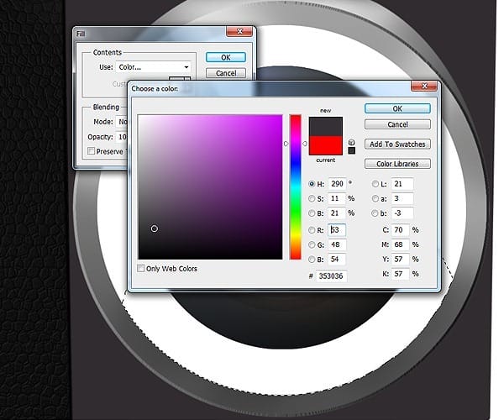Screen dimensions: 504x420
Task: Click OK in the color picker dialog
Action: [x=397, y=108]
